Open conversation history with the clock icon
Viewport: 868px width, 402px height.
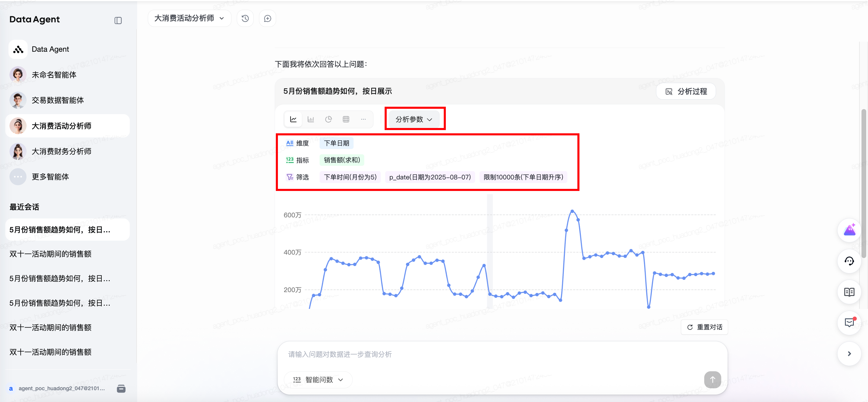tap(245, 19)
